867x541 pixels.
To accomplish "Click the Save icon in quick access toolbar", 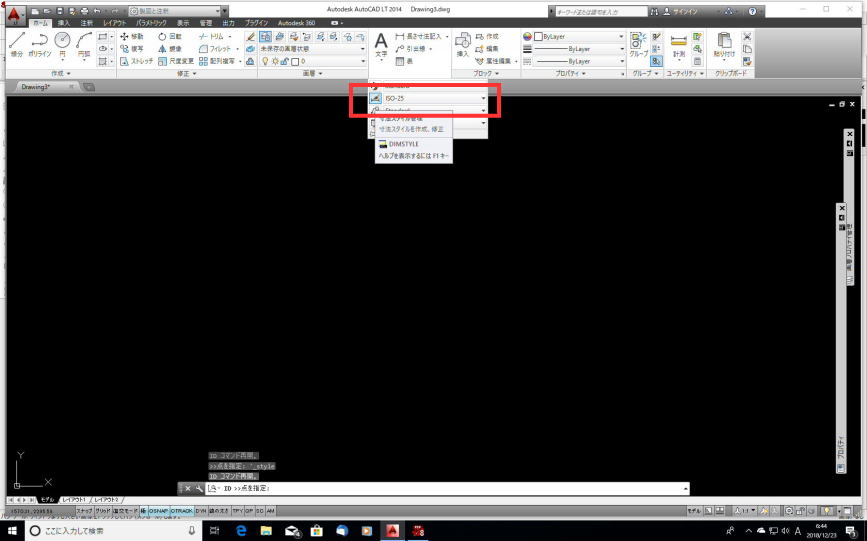I will [60, 11].
